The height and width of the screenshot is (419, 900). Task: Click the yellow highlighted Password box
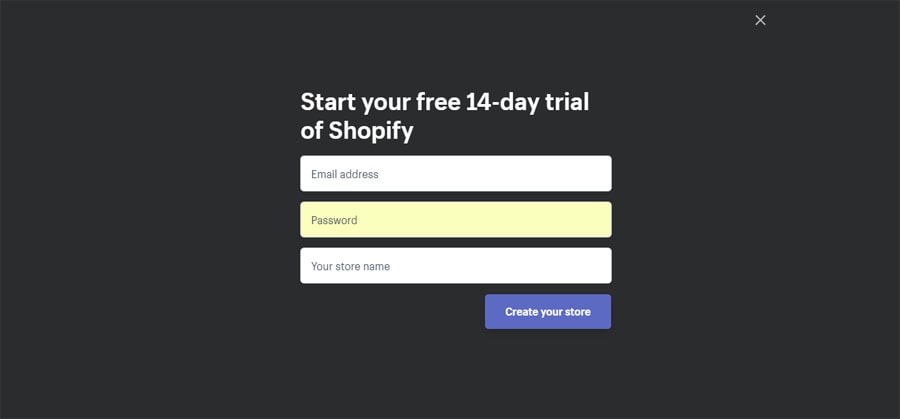(x=455, y=220)
